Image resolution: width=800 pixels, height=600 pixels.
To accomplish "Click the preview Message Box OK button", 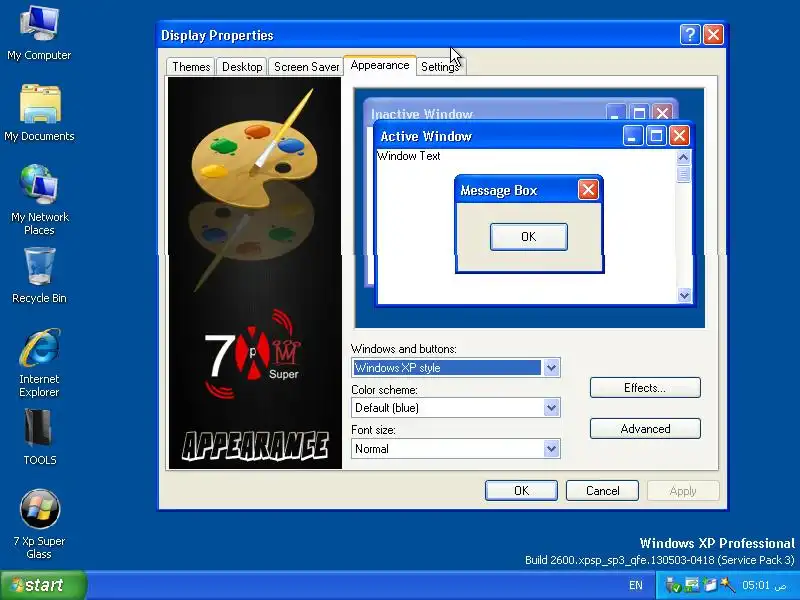I will pos(529,237).
